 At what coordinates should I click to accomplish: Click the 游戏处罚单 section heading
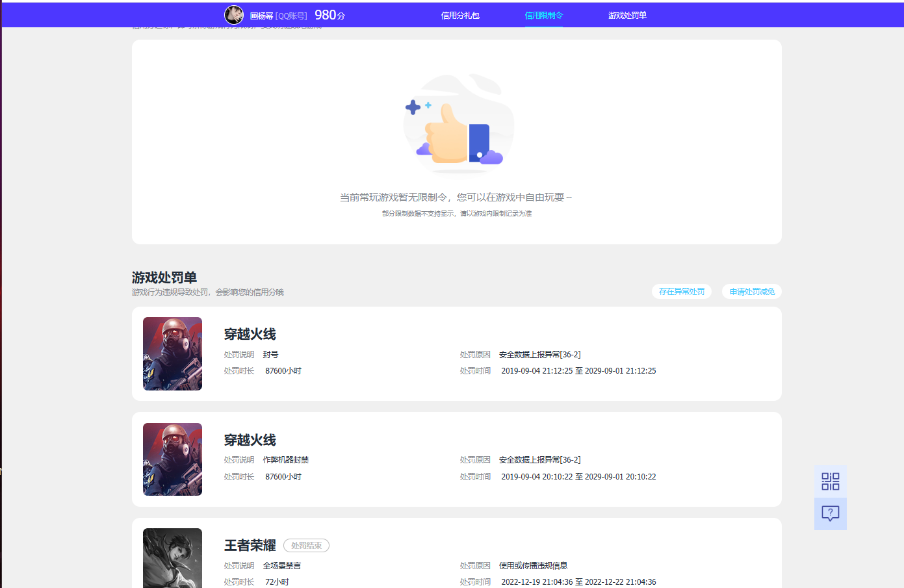click(164, 277)
